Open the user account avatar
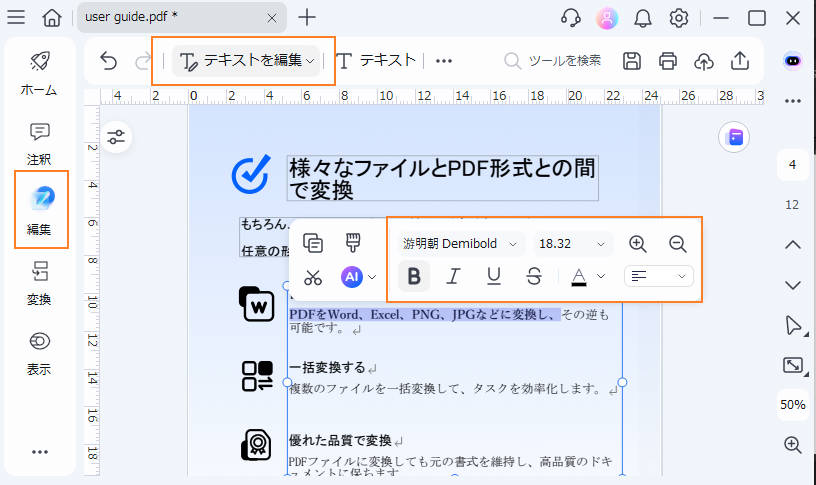Viewport: 816px width, 485px height. point(607,19)
